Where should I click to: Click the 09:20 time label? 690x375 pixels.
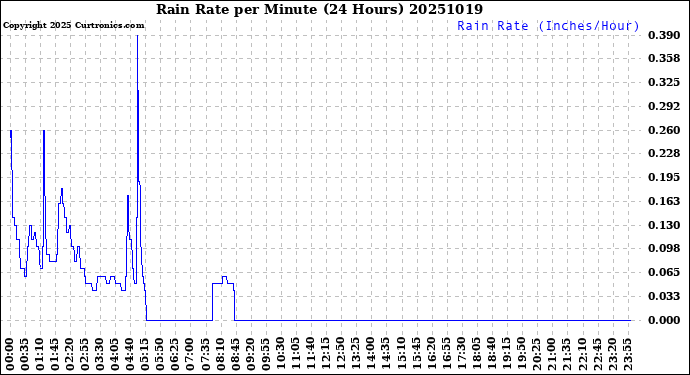pyautogui.click(x=250, y=355)
